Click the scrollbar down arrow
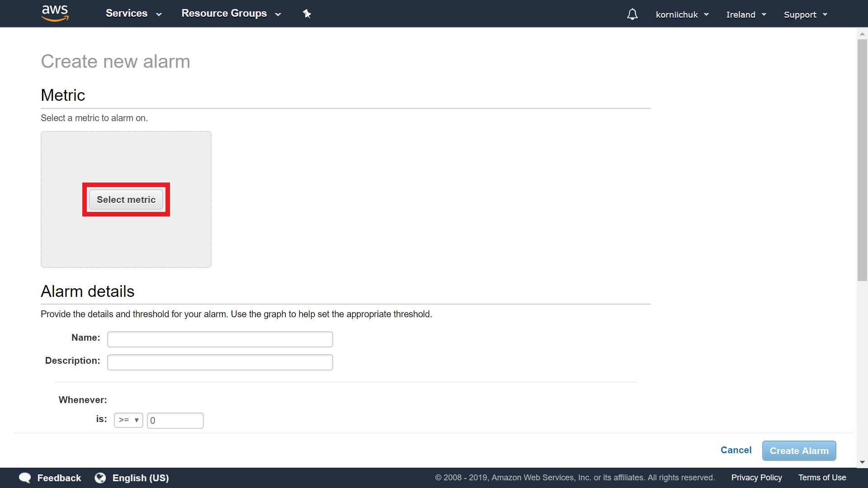This screenshot has height=488, width=868. (x=862, y=462)
